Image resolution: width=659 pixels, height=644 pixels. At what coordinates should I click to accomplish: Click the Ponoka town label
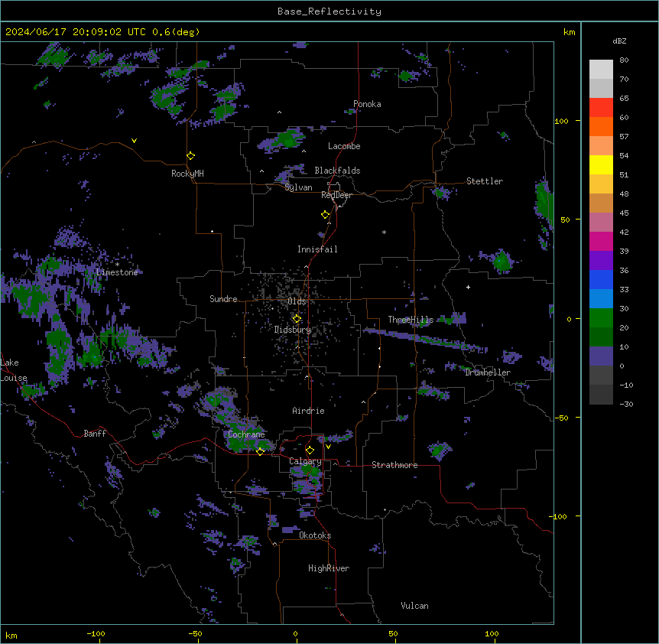tap(367, 104)
